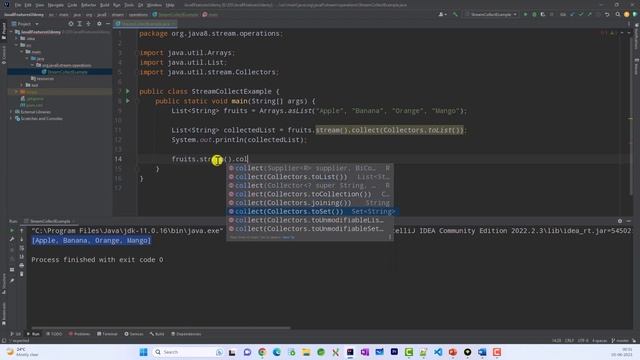Click the Debug bug icon in toolbar
640x360 pixels.
pyautogui.click(x=534, y=14)
